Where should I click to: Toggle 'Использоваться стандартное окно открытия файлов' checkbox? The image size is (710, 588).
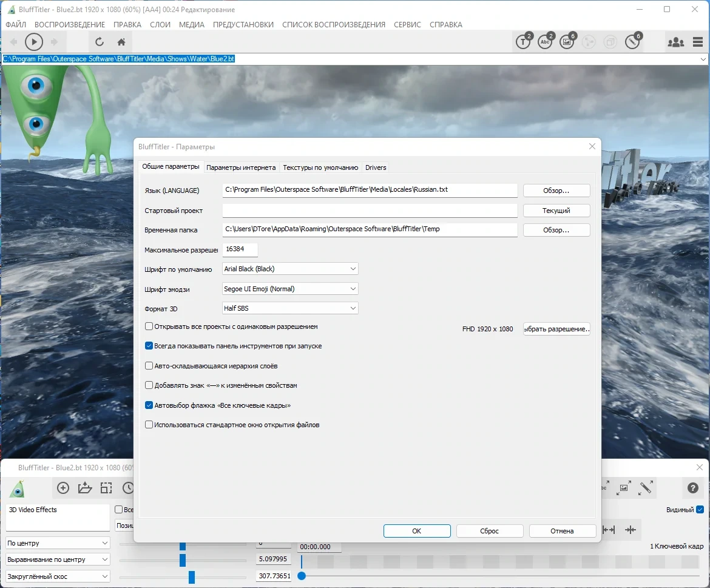pyautogui.click(x=149, y=425)
